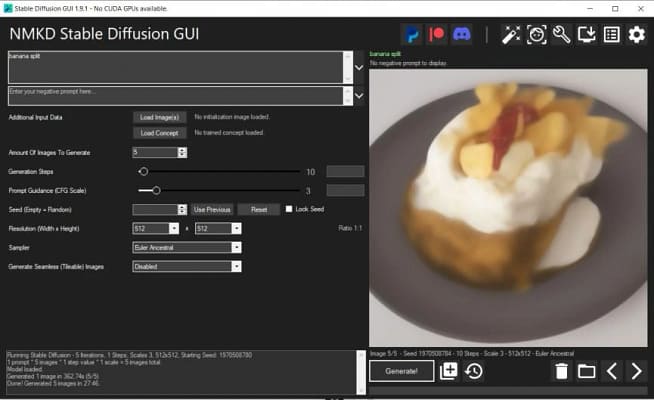The height and width of the screenshot is (400, 654).
Task: Click the generation steps value box
Action: click(x=345, y=171)
